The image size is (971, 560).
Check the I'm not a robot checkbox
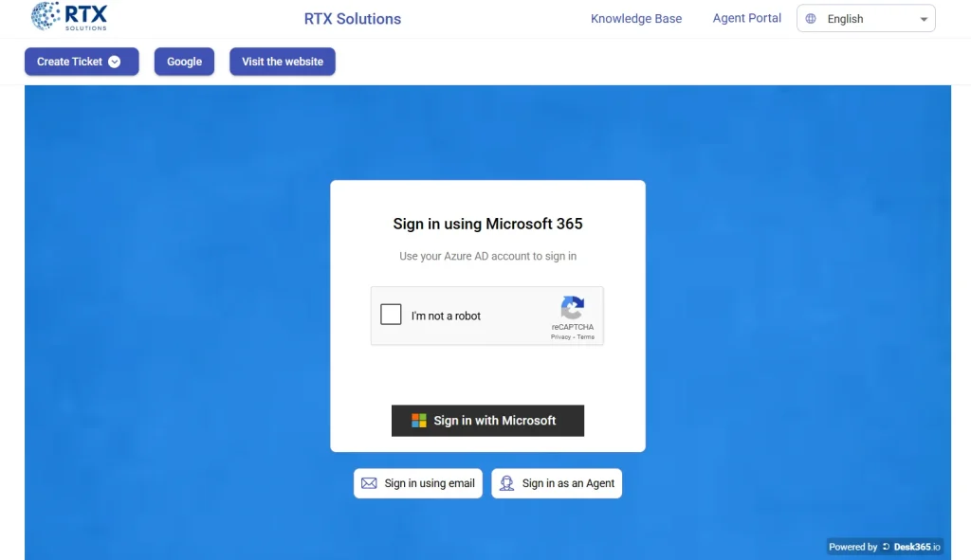391,314
